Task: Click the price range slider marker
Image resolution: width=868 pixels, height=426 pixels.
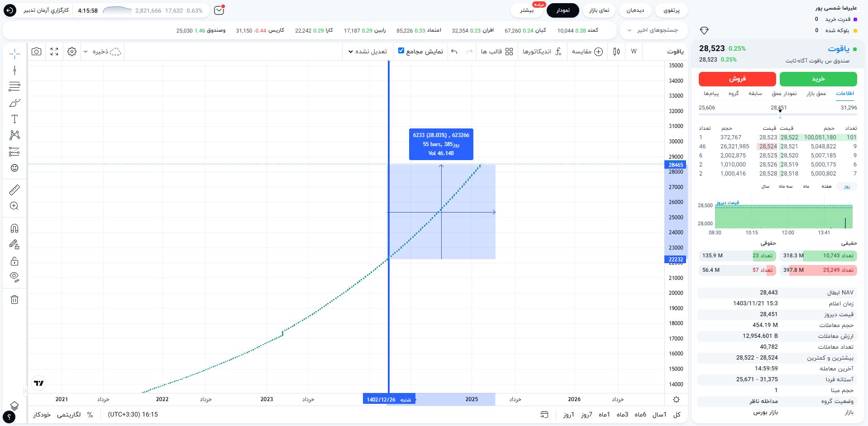Action: 780,111
